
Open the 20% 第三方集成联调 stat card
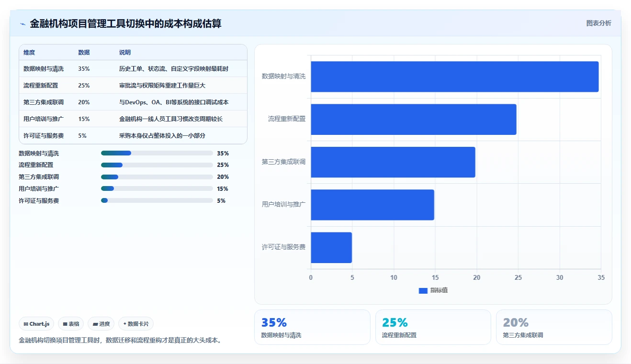tap(554, 327)
